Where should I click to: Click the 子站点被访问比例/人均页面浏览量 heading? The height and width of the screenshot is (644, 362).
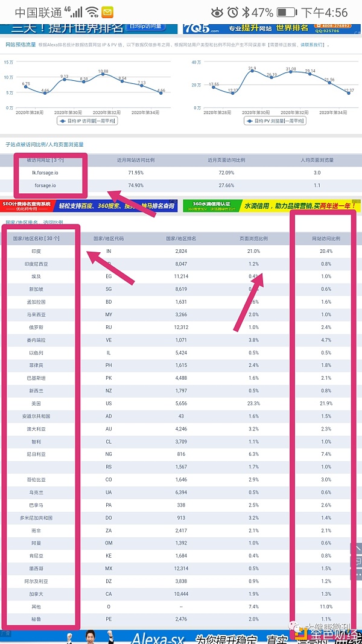coord(44,145)
